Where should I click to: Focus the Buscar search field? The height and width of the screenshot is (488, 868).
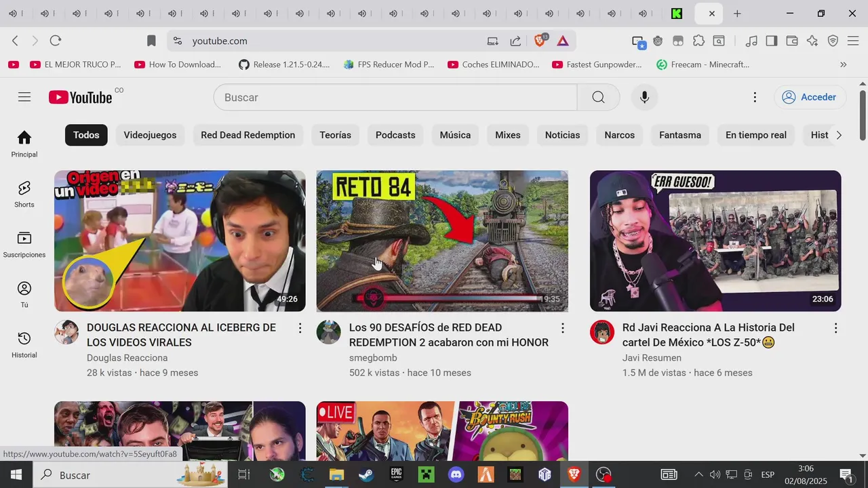(x=395, y=97)
